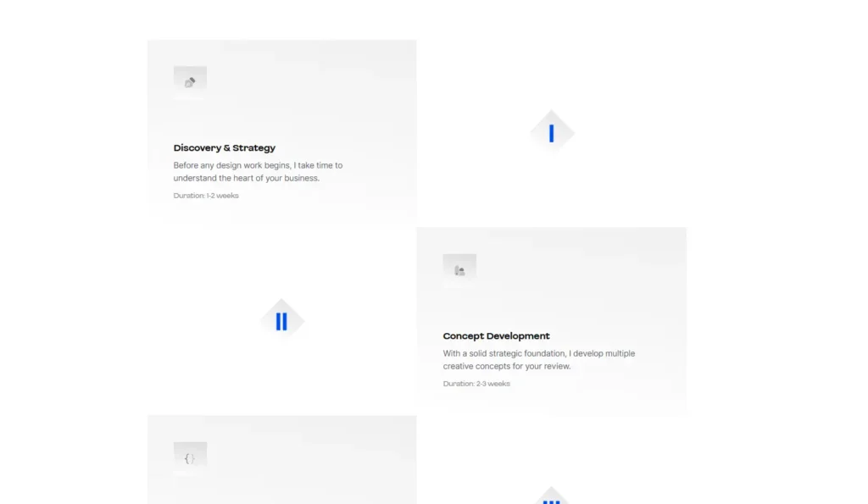Click the "Duration: 1-2 weeks" label

coord(206,196)
